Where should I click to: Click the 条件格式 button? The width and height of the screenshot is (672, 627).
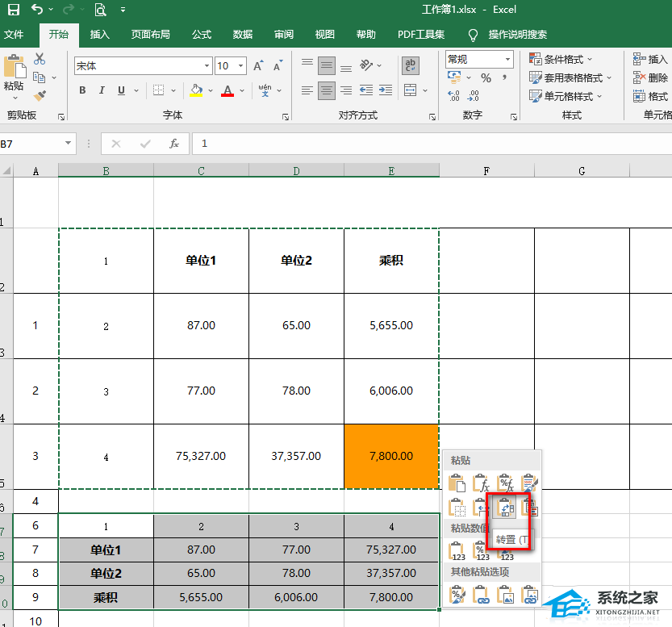[x=561, y=59]
